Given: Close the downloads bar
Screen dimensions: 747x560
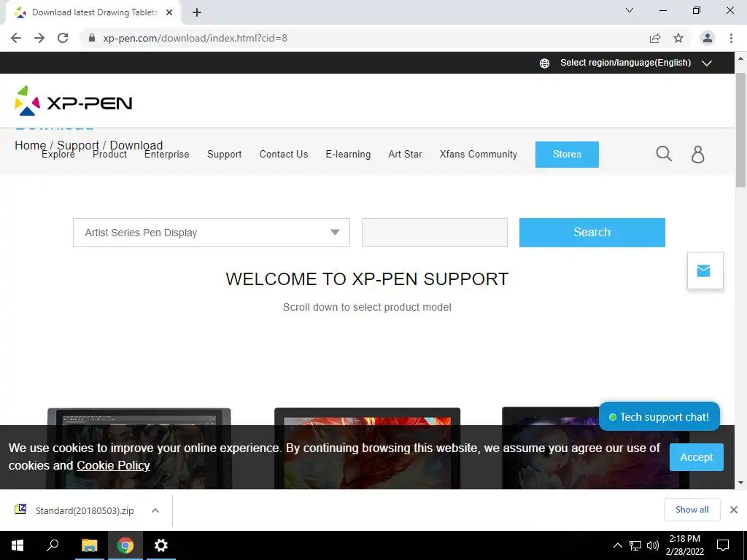Looking at the screenshot, I should (x=734, y=510).
